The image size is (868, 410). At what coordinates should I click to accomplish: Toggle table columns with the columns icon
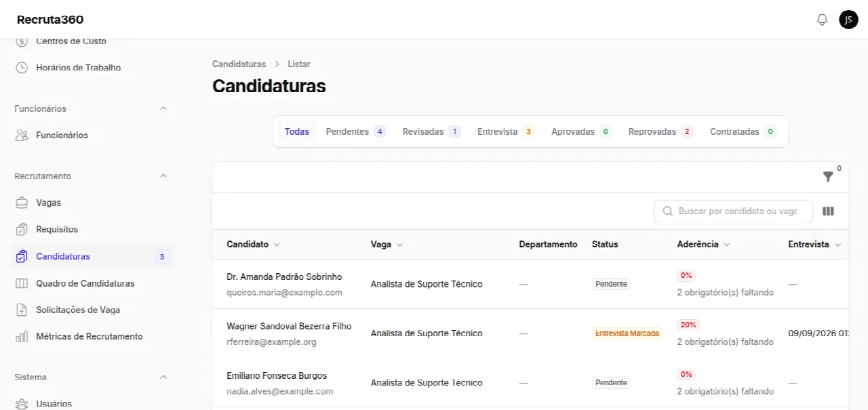click(828, 211)
